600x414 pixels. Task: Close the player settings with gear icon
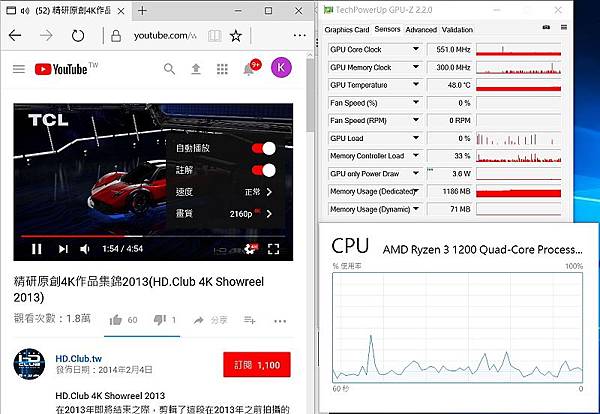251,249
